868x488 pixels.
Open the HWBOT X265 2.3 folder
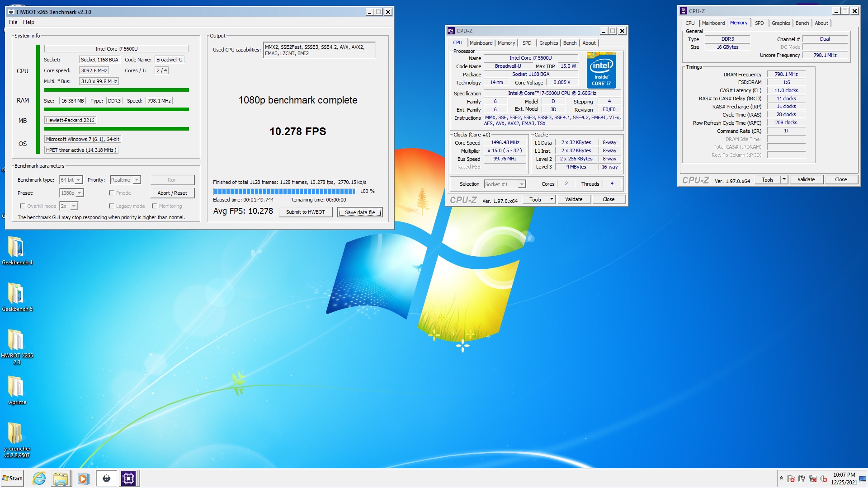click(x=16, y=346)
